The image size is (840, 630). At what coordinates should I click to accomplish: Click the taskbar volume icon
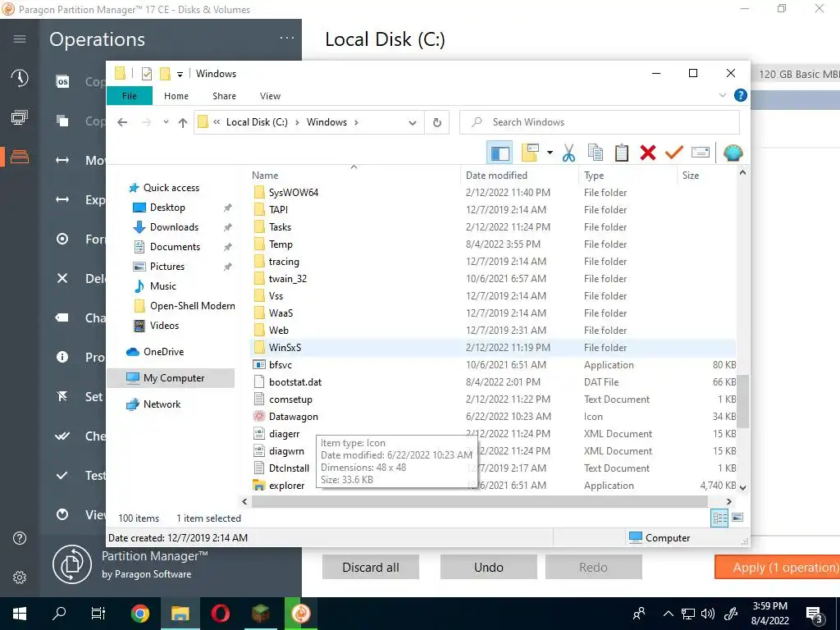click(x=708, y=614)
